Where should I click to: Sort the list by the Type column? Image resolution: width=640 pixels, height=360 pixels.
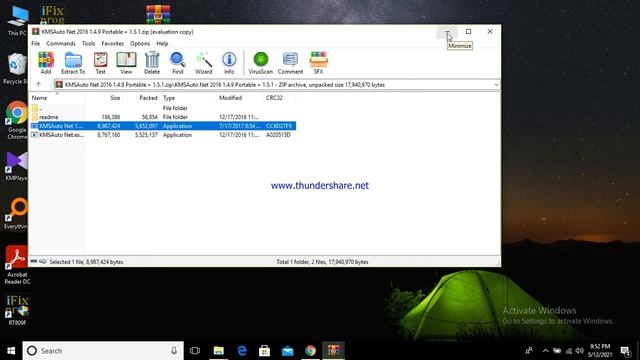pyautogui.click(x=188, y=98)
